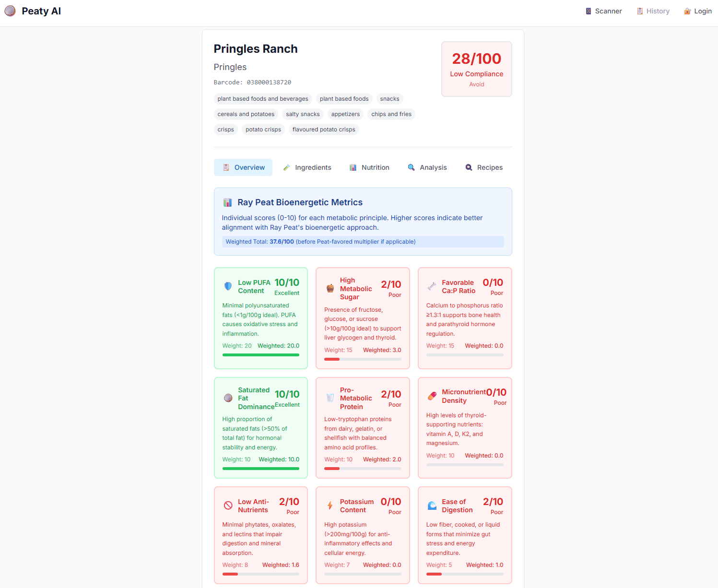Viewport: 718px width, 588px height.
Task: Open the History page
Action: 653,11
